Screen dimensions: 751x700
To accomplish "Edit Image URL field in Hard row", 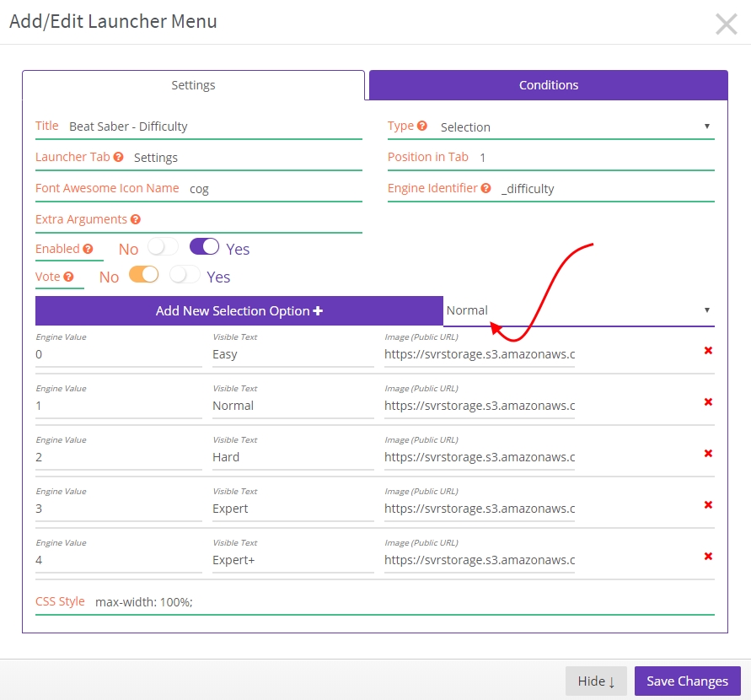I will [480, 457].
